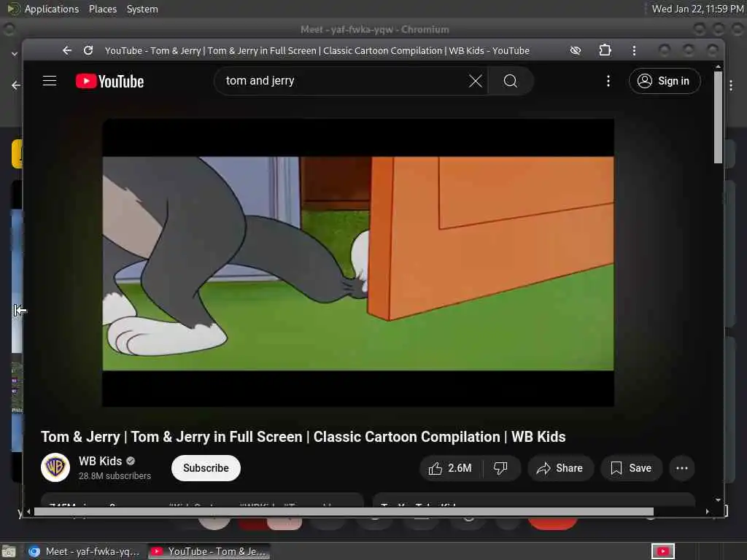Share the video
Viewport: 747px width, 560px height.
tap(560, 468)
